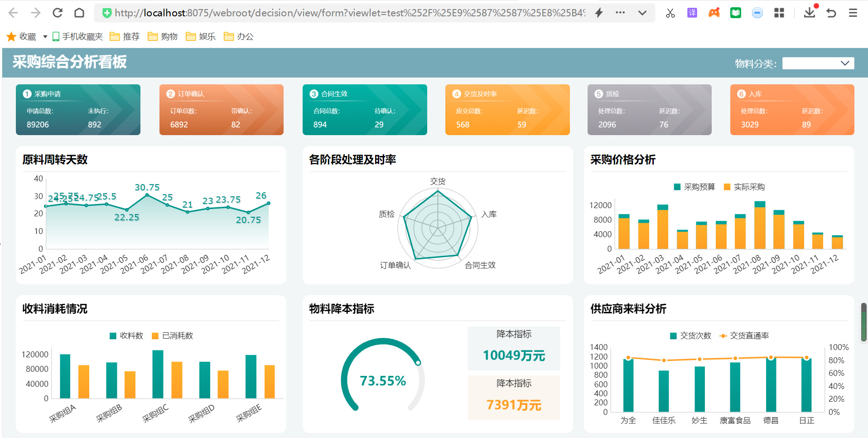The height and width of the screenshot is (438, 868).
Task: Open the browser hamburger main menu
Action: [853, 13]
